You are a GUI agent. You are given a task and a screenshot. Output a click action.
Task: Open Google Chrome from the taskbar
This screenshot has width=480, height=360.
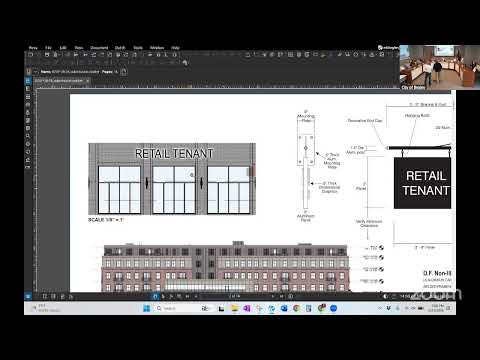click(x=296, y=308)
